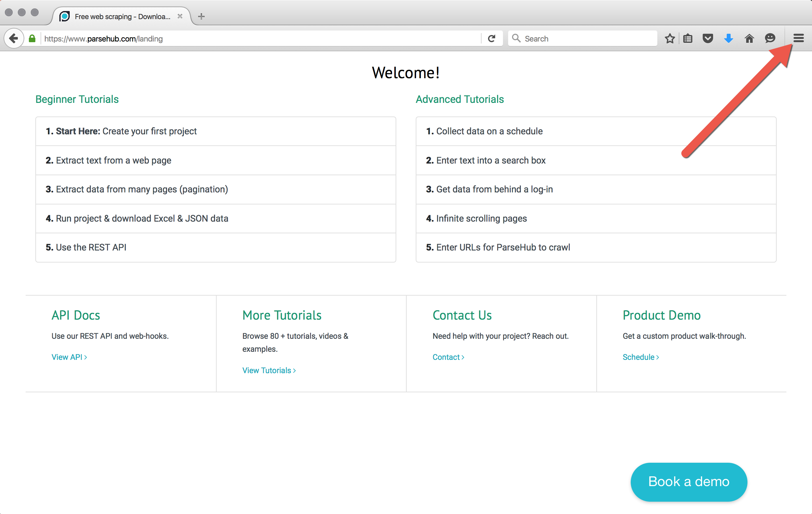The height and width of the screenshot is (514, 812).
Task: Click text 'Use our REST API and web-hooks.'
Action: click(x=110, y=336)
